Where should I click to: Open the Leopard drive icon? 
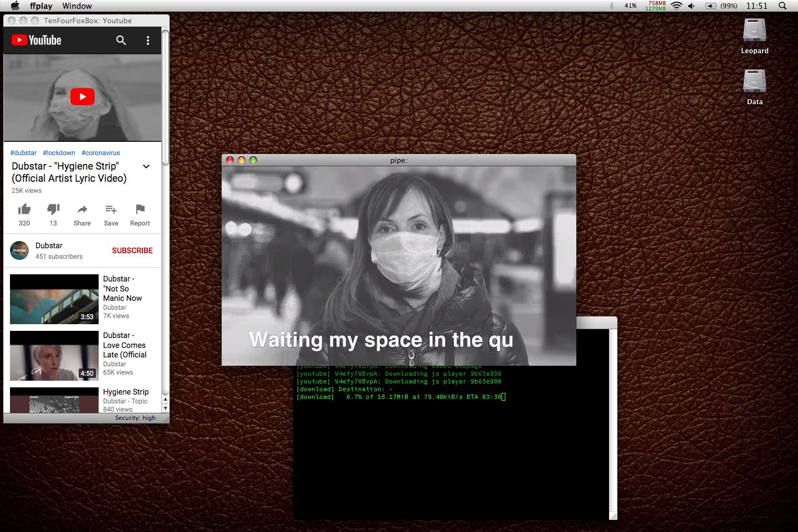[755, 30]
